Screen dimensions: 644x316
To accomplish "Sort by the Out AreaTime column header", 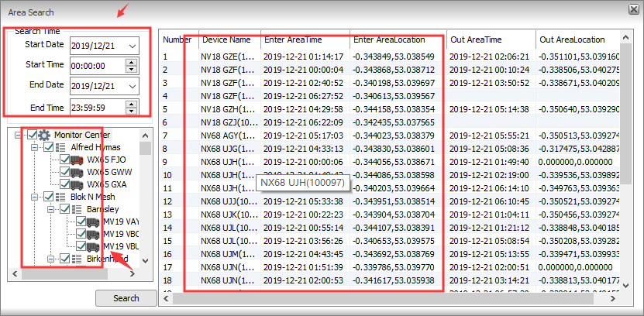I will (491, 39).
